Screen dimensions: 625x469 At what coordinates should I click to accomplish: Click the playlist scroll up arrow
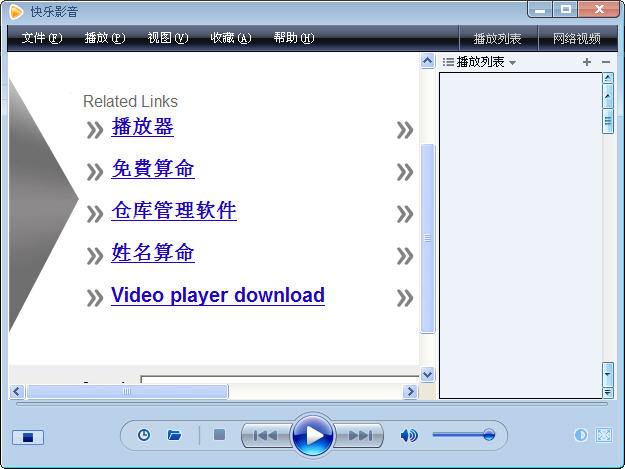[x=607, y=96]
